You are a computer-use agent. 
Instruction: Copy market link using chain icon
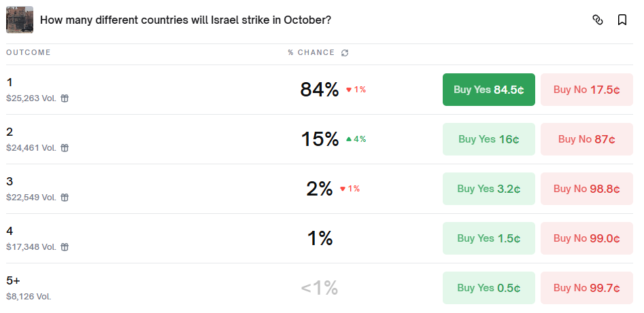click(598, 20)
